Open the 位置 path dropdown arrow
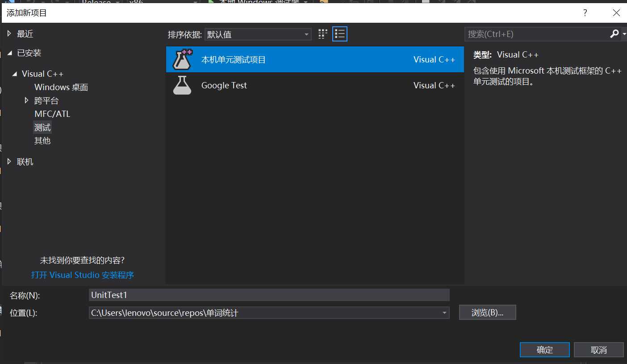627x364 pixels. click(444, 313)
